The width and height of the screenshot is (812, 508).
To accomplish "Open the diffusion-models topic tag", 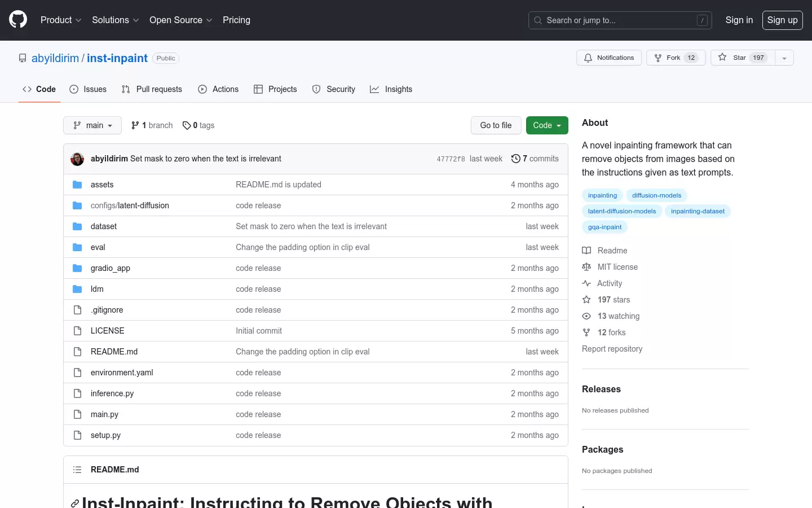I will (x=656, y=195).
